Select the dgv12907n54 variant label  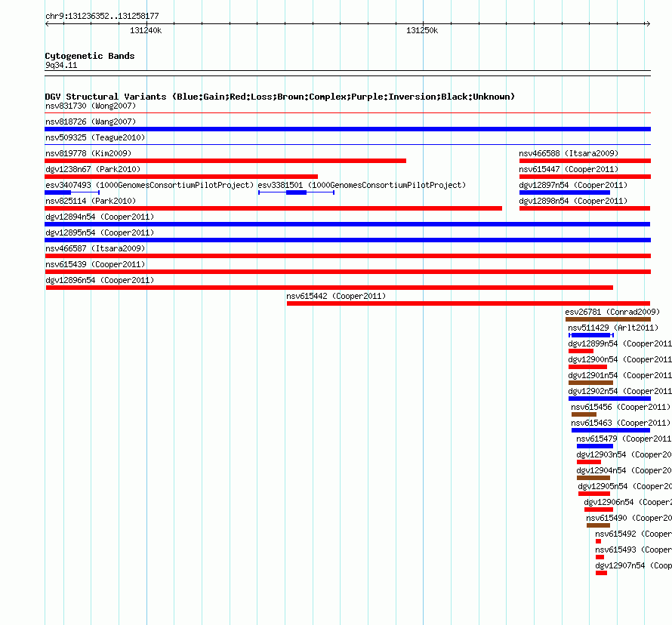(633, 565)
